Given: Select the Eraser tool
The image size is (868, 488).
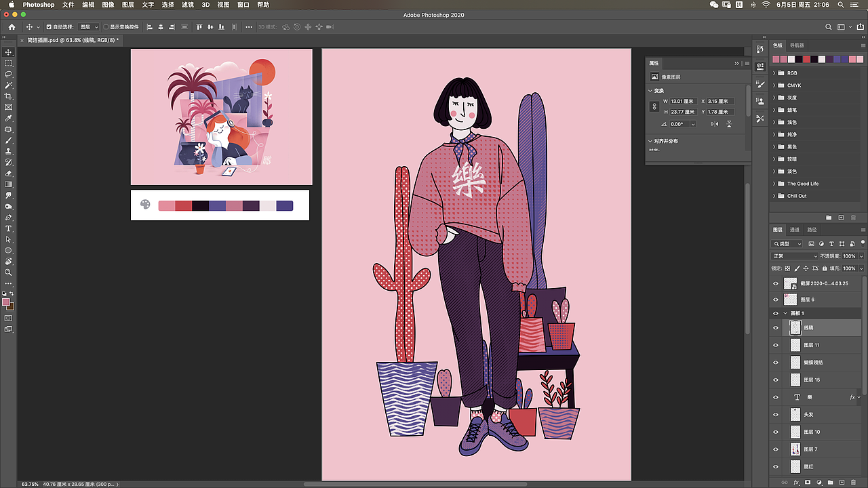Looking at the screenshot, I should [x=9, y=174].
